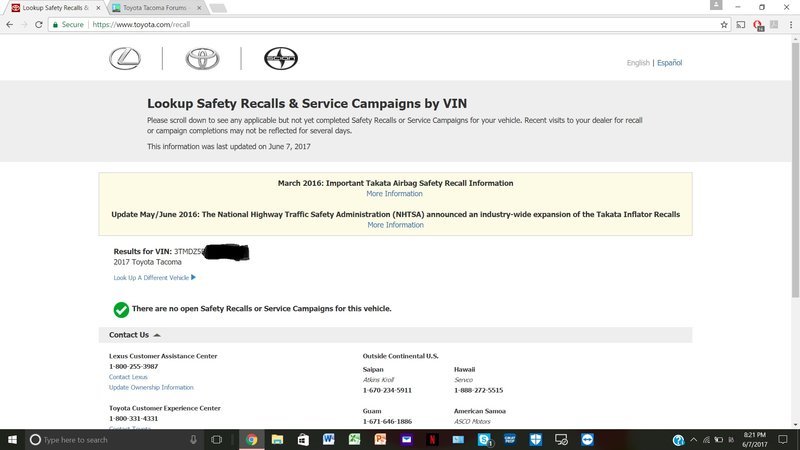The width and height of the screenshot is (800, 450).
Task: Click the Cortana microphone icon
Action: [x=193, y=439]
